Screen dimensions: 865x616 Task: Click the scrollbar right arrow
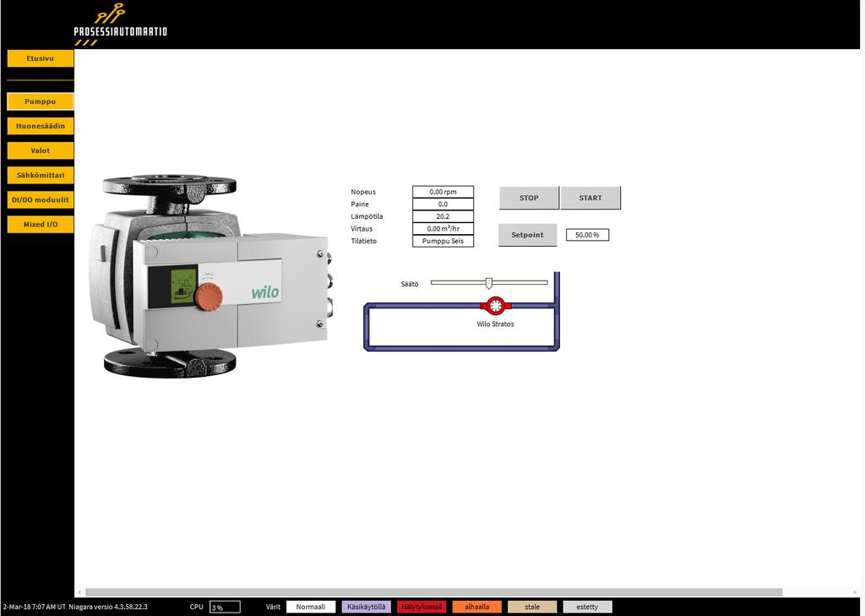[x=855, y=592]
